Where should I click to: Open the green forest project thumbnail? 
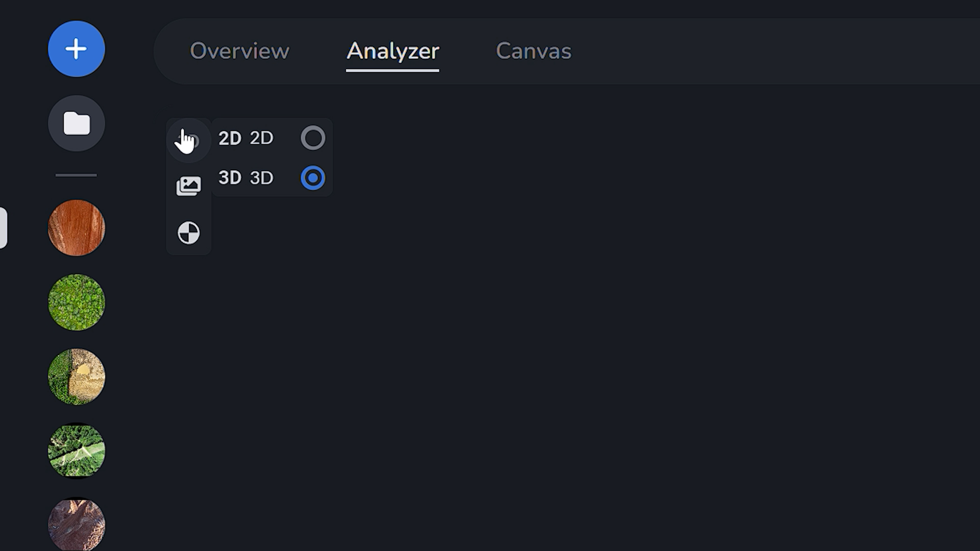click(x=76, y=302)
